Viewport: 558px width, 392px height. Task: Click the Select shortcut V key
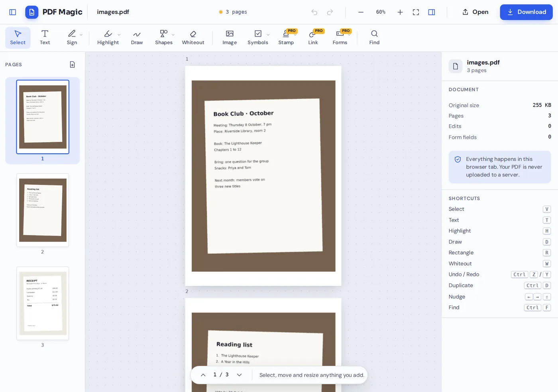pyautogui.click(x=547, y=209)
